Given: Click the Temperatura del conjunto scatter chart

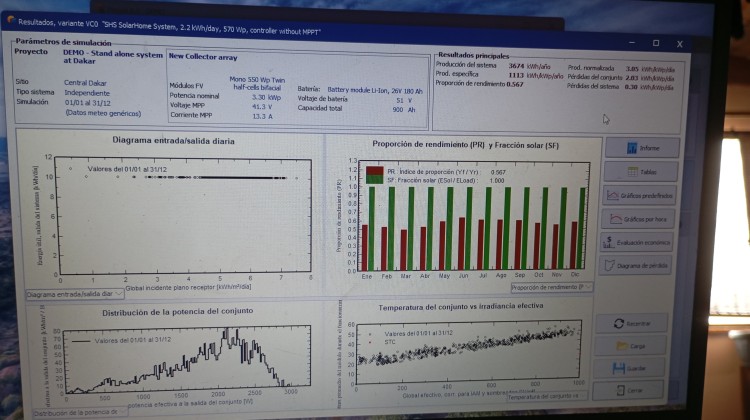Looking at the screenshot, I should pyautogui.click(x=468, y=353).
